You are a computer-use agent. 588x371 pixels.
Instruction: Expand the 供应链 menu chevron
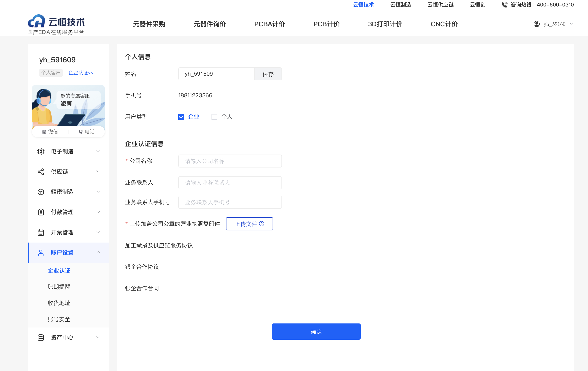98,172
